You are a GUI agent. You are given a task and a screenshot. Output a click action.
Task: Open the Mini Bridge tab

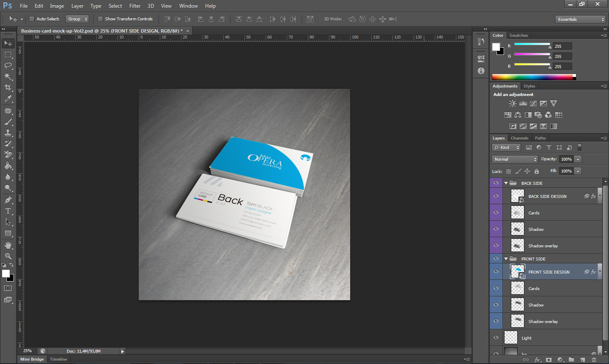(x=32, y=359)
